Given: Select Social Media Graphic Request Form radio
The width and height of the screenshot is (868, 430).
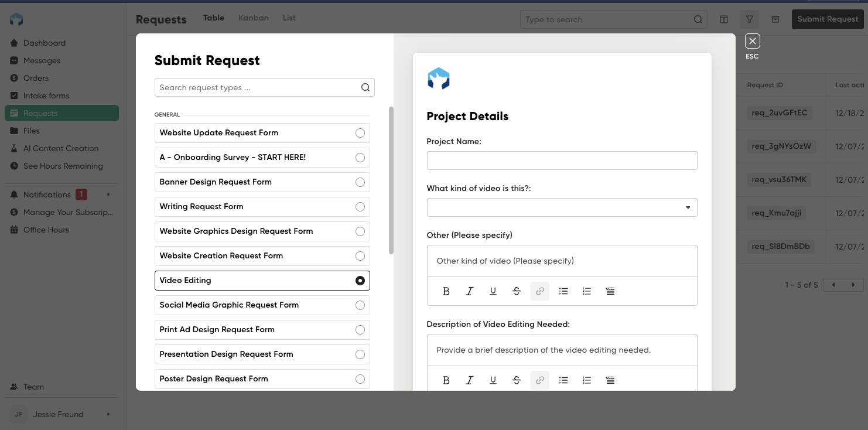Looking at the screenshot, I should pos(360,305).
